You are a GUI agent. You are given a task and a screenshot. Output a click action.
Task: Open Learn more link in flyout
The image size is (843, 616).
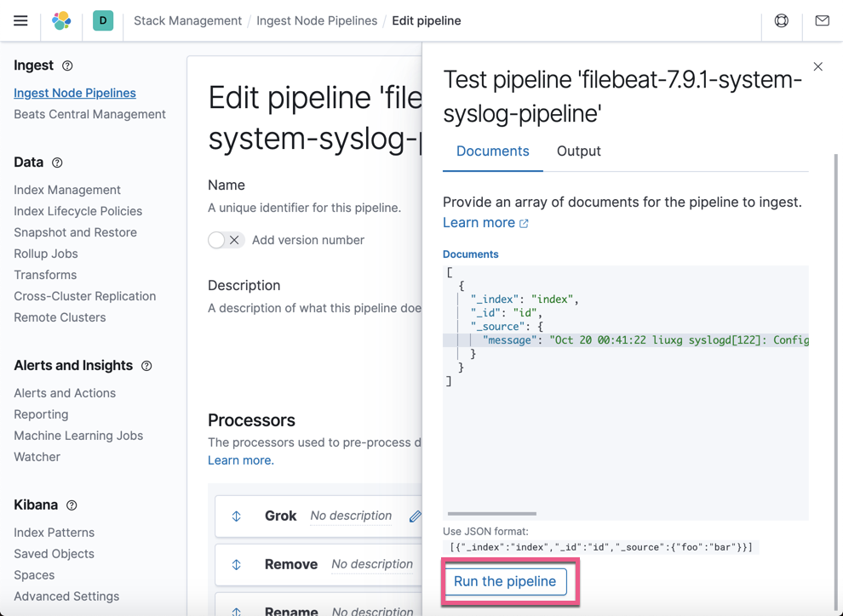coord(485,223)
